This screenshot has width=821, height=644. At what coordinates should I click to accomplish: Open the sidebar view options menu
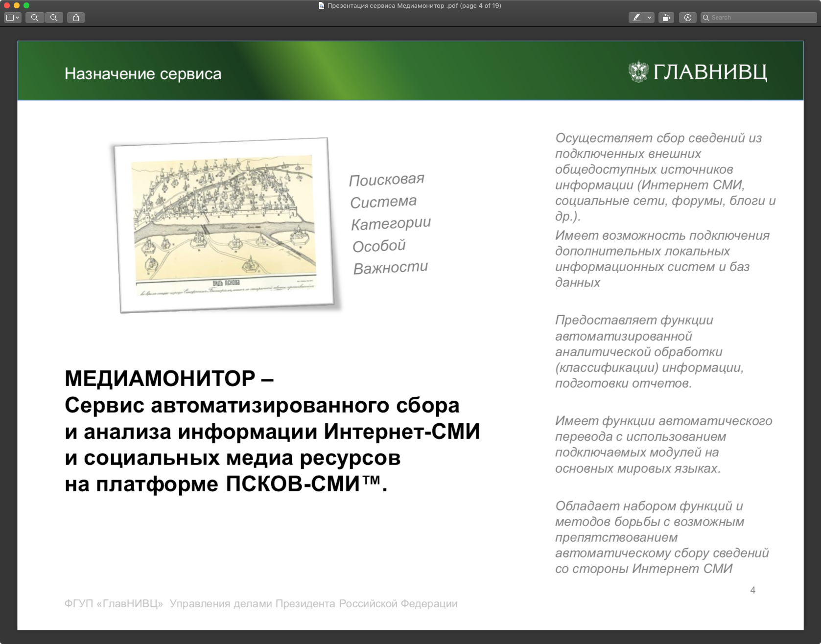coord(13,18)
